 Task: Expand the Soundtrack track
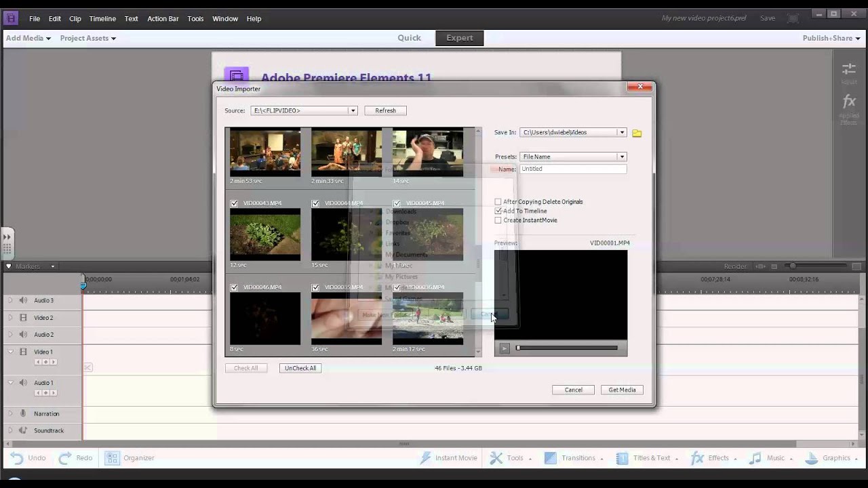[10, 430]
